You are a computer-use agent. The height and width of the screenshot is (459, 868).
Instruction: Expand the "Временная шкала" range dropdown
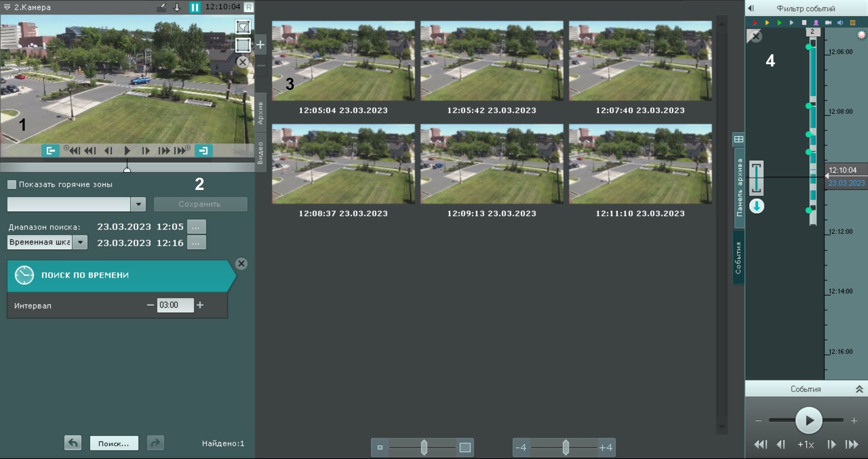click(x=80, y=242)
